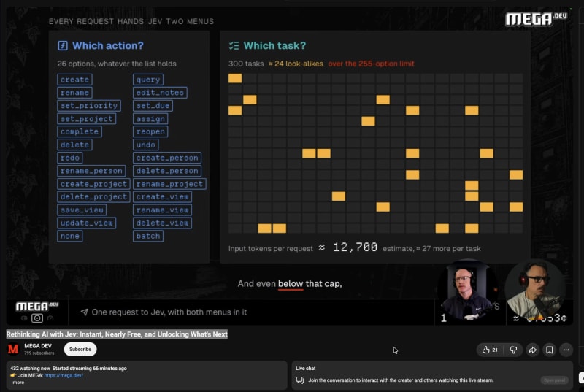Click the MEGA DEV channel name
The image size is (584, 392).
pyautogui.click(x=38, y=346)
